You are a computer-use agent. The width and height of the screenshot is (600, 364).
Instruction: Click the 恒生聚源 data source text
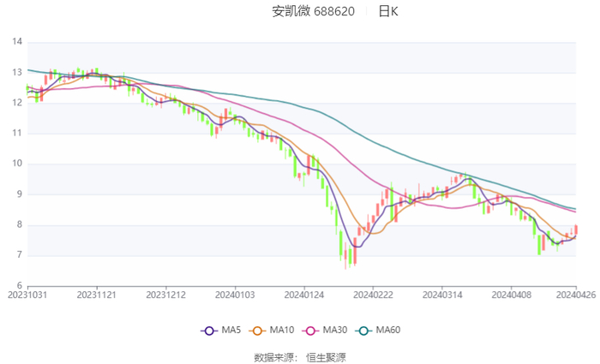pyautogui.click(x=327, y=356)
